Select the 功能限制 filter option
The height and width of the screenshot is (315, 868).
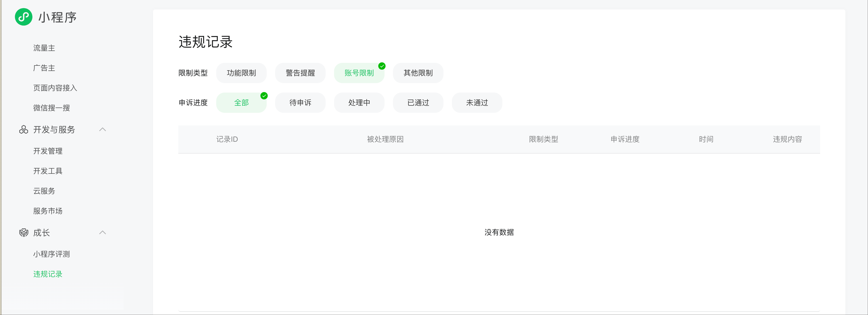[x=241, y=73]
